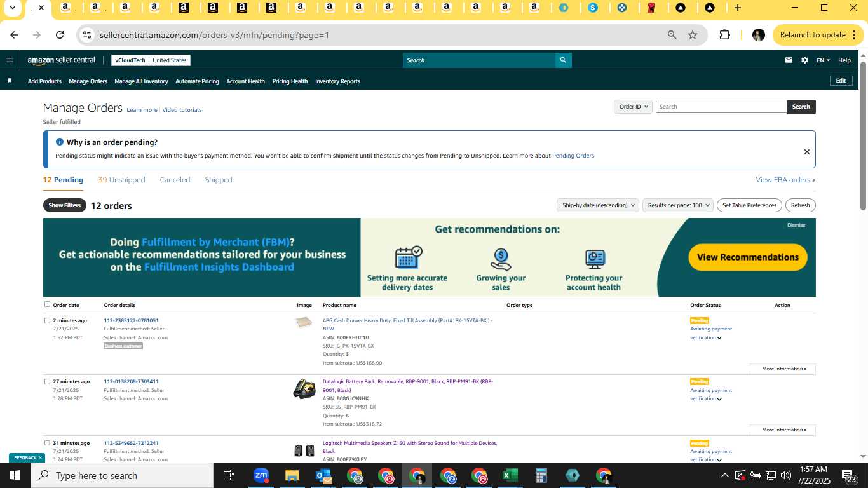Viewport: 868px width, 488px height.
Task: Click the blue info icon in pending notice
Action: pos(60,142)
